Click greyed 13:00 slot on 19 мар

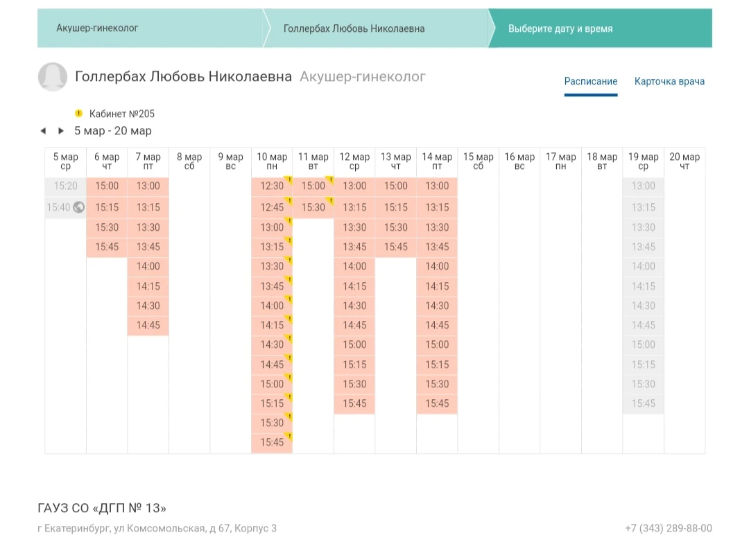(644, 186)
